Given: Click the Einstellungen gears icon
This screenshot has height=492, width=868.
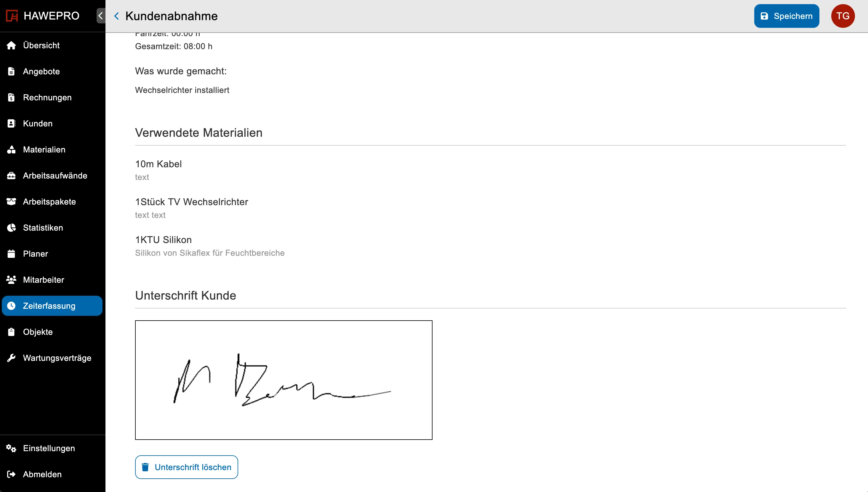Looking at the screenshot, I should 11,448.
